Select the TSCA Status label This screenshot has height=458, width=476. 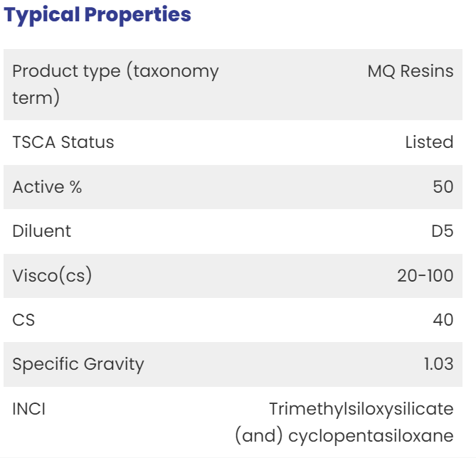63,142
